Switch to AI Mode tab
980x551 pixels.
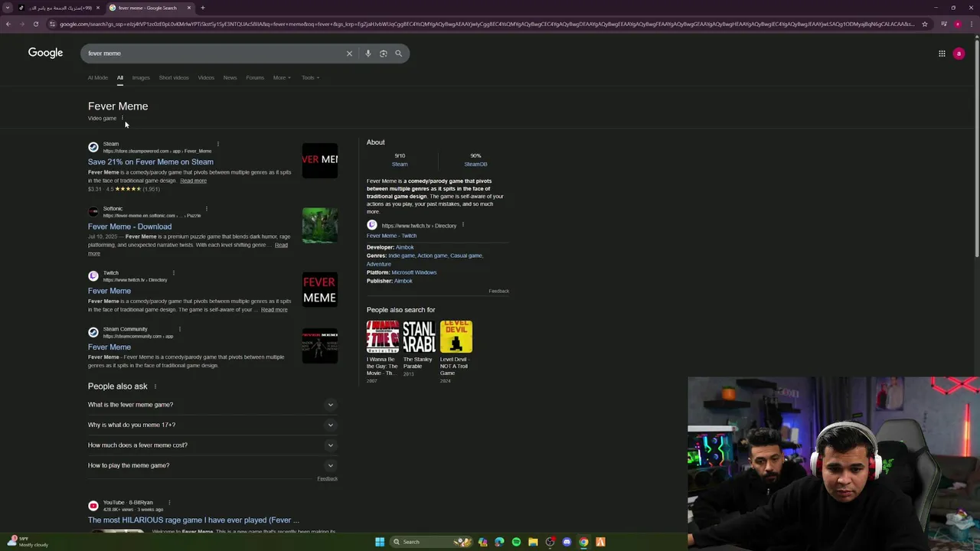(x=98, y=77)
